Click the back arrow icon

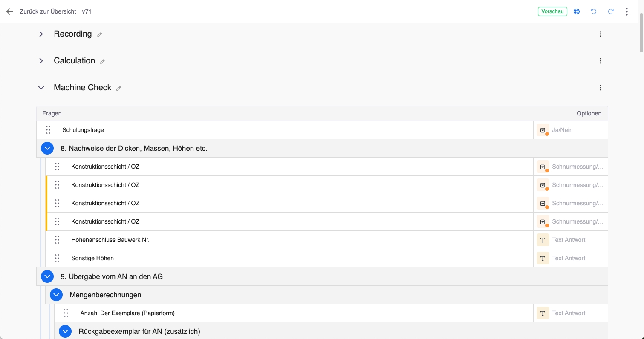[x=10, y=11]
